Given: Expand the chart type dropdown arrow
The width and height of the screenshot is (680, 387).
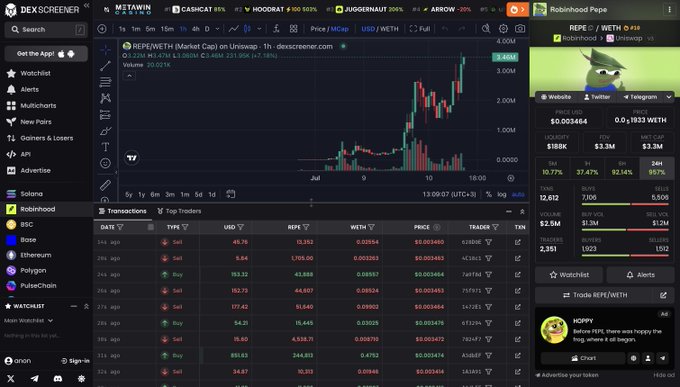Looking at the screenshot, I should pyautogui.click(x=259, y=29).
